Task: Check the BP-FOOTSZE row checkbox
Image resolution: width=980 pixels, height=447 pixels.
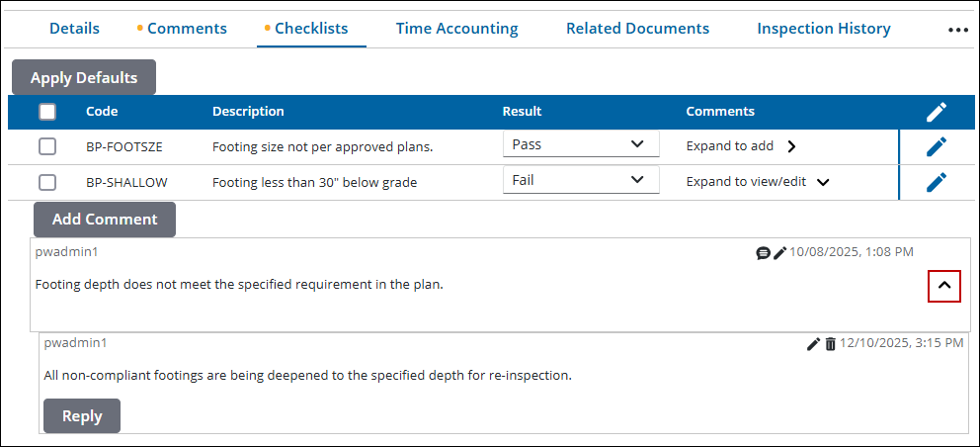Action: click(47, 146)
